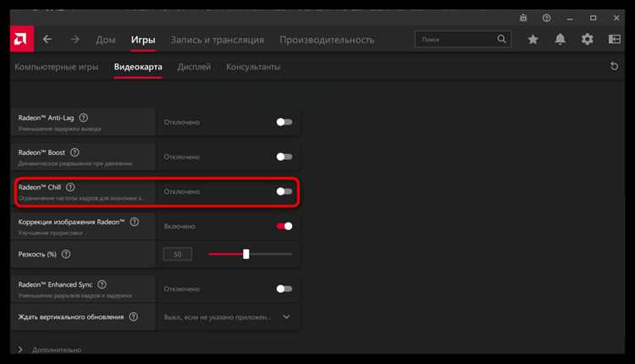Show help for Коррекция изображения Radeon
Viewport: 635px width, 364px height.
tap(135, 222)
